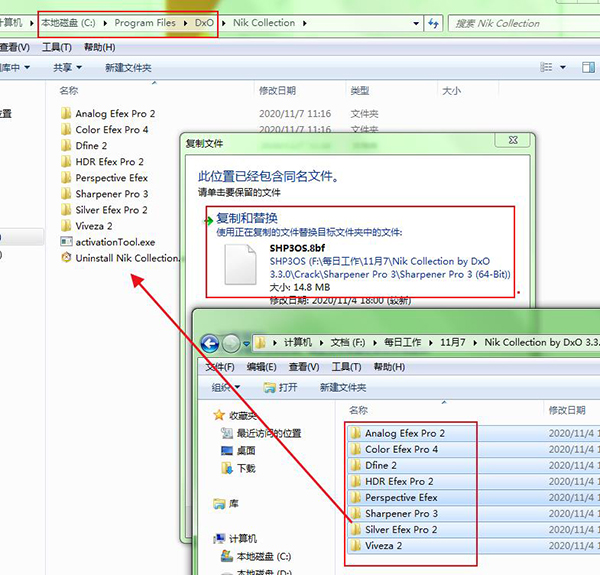Select HDR Efex Pro 2 folder in Nik Collection window
Viewport: 600px width, 575px height.
(102, 162)
